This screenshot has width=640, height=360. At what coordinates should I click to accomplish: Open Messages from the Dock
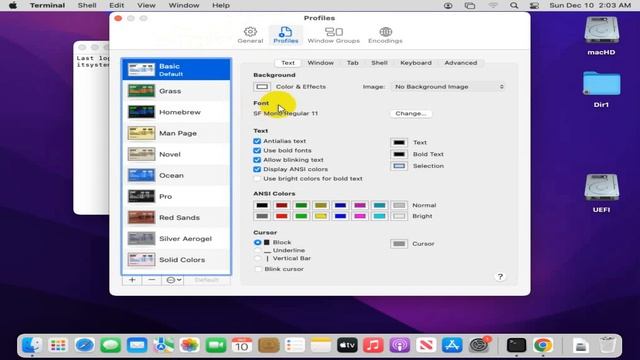click(x=111, y=345)
